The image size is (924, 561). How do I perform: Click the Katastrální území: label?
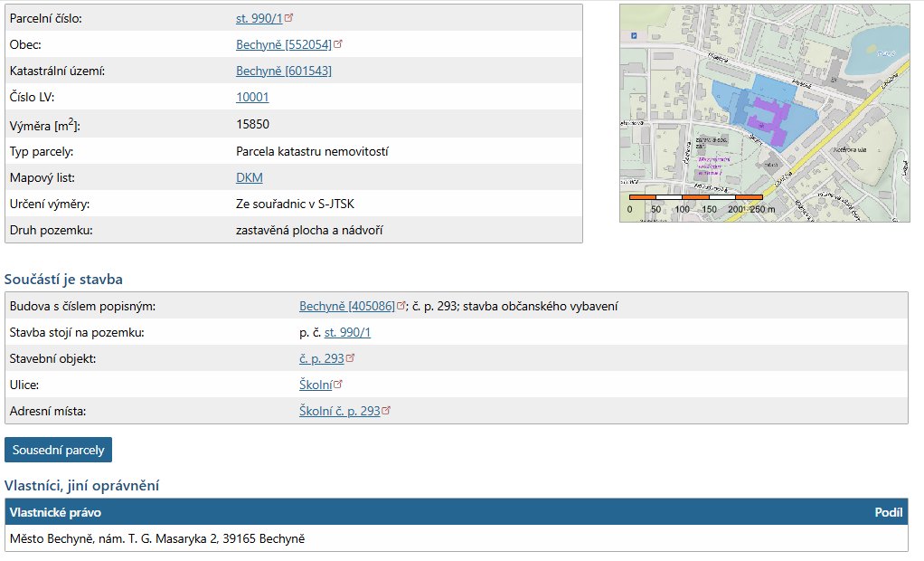[x=57, y=71]
